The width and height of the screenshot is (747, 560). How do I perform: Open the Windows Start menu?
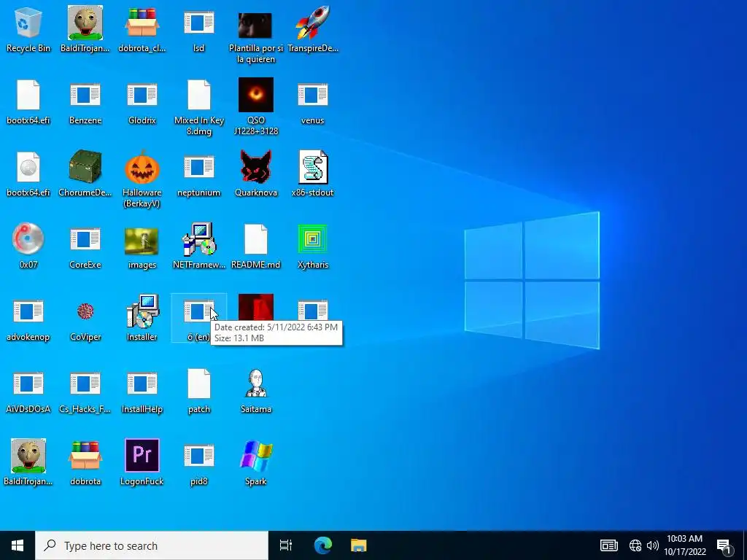(18, 545)
